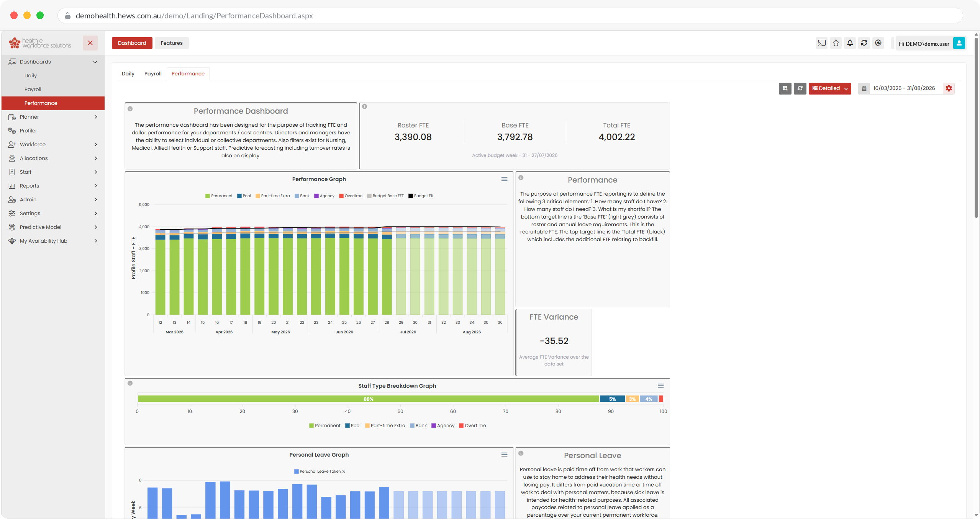980x519 pixels.
Task: Click the user profile avatar icon
Action: pos(959,43)
